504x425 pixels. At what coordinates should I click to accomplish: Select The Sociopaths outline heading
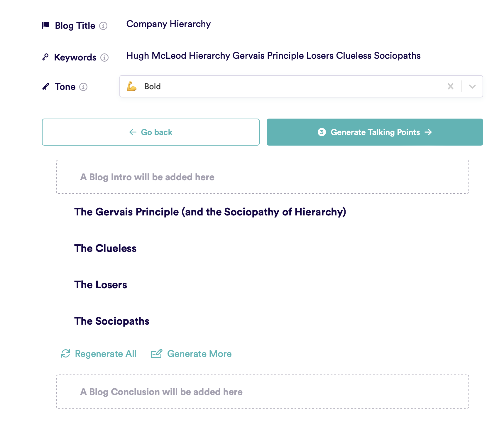pos(112,321)
